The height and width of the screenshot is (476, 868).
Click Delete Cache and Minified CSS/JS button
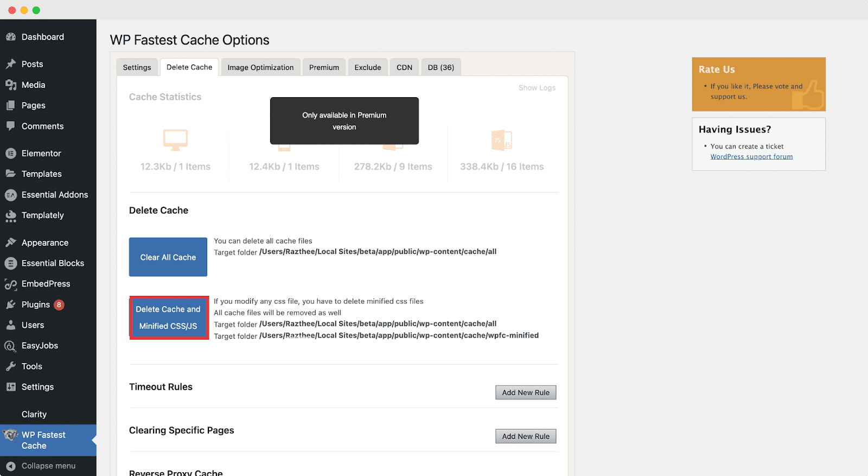tap(169, 318)
